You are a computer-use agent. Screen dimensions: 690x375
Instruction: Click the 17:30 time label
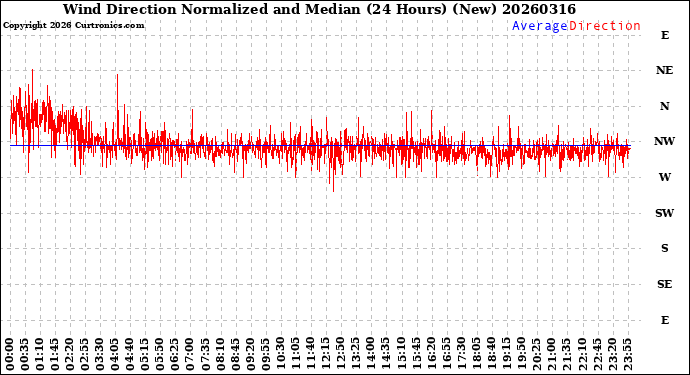point(462,354)
